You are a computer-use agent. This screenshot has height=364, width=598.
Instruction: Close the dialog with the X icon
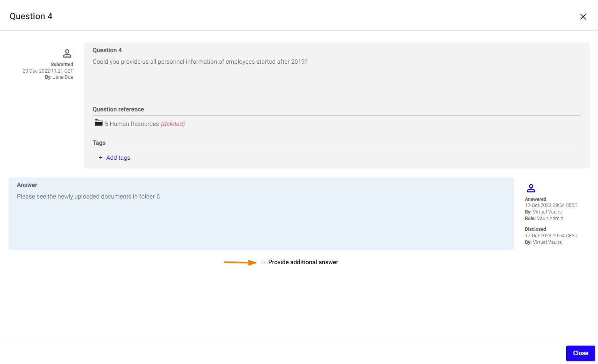click(x=583, y=17)
